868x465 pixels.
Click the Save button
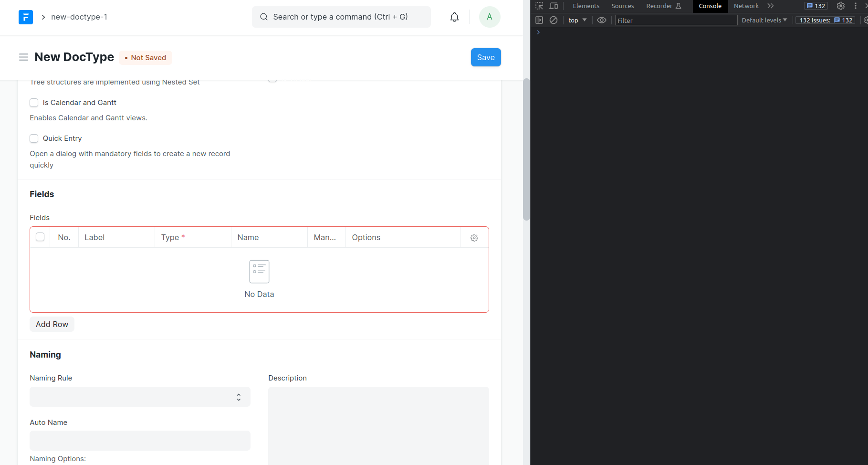485,57
